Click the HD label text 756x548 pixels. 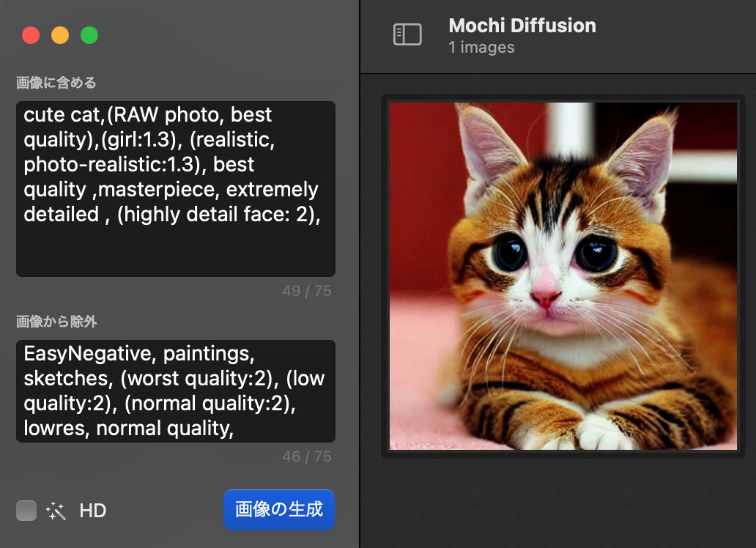point(93,511)
